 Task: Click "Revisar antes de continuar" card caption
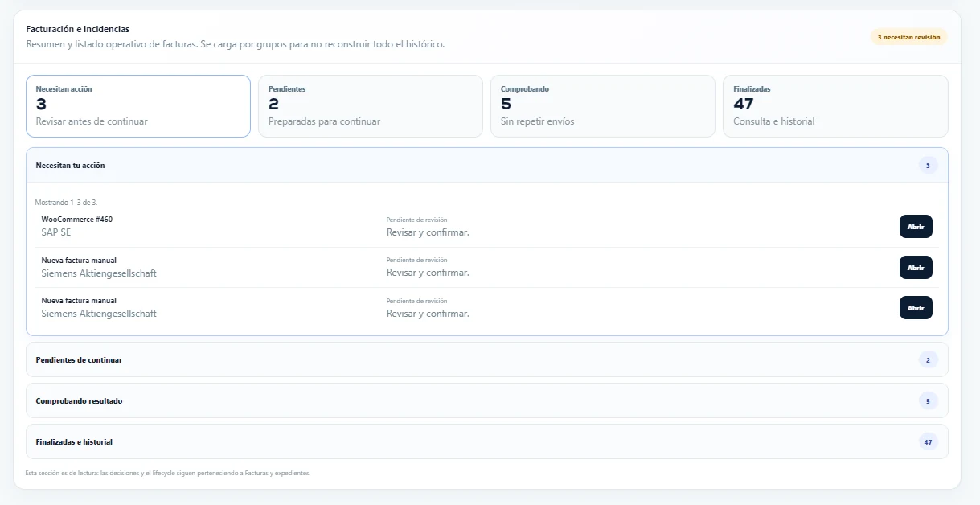click(x=92, y=121)
